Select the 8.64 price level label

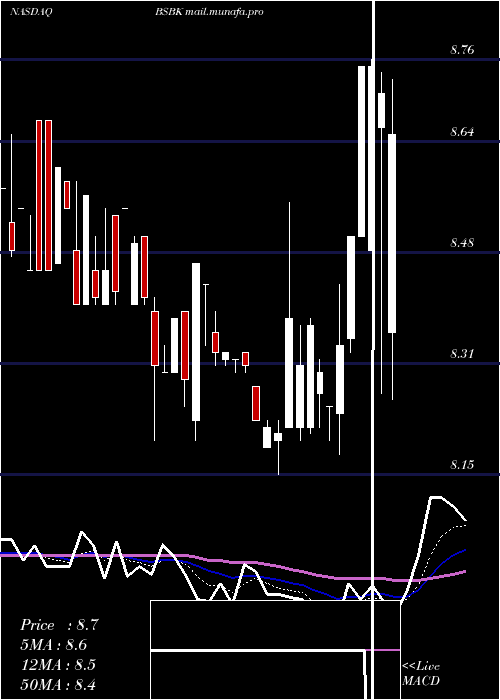pos(462,132)
